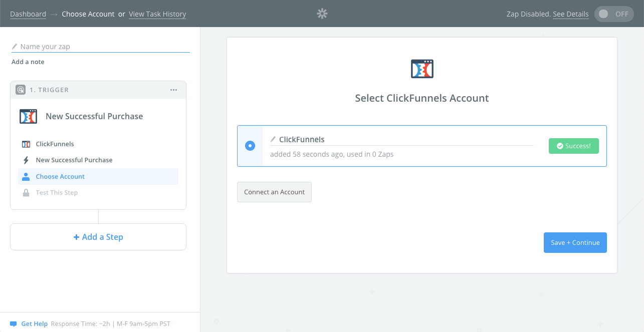This screenshot has width=644, height=332.
Task: Open the trigger step three-dots menu
Action: point(173,90)
